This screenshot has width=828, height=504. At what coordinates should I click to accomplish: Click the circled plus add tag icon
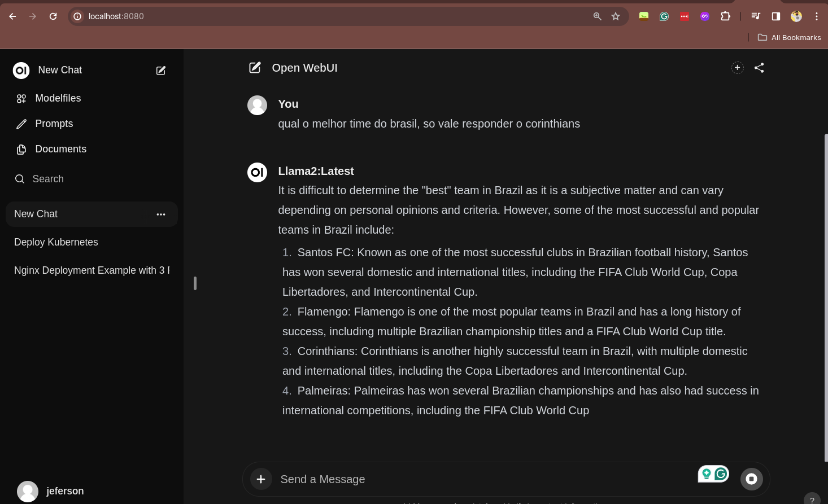click(738, 68)
